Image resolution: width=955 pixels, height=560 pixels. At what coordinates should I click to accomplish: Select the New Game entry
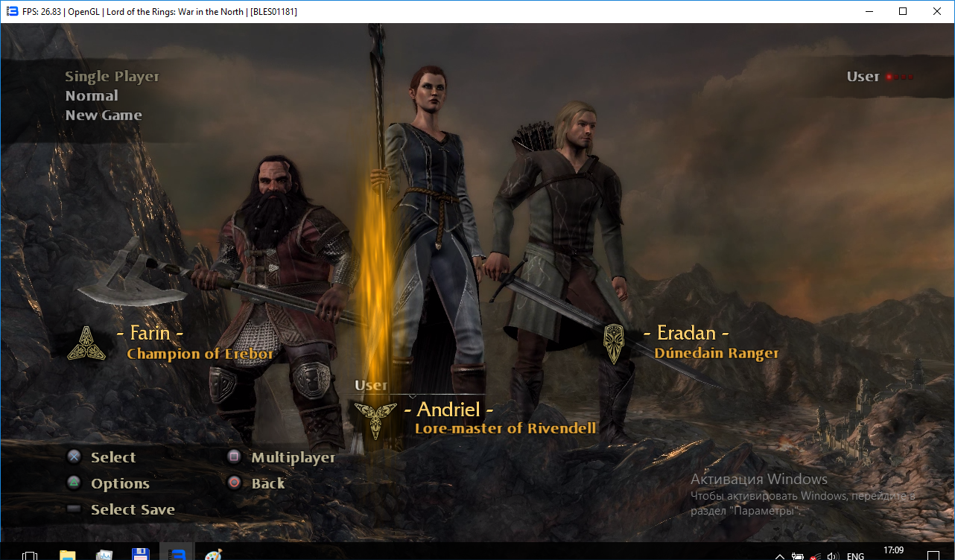[104, 115]
